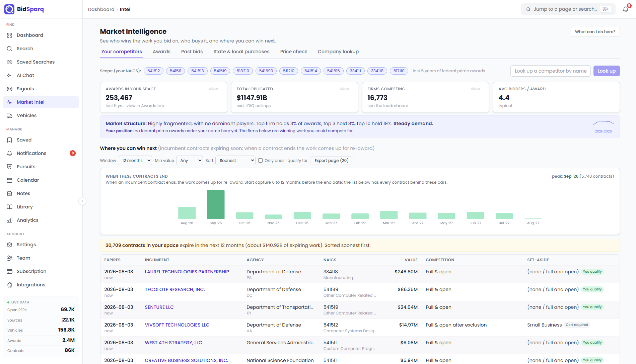This screenshot has height=364, width=636.
Task: Open Analytics bar chart icon
Action: click(9, 220)
